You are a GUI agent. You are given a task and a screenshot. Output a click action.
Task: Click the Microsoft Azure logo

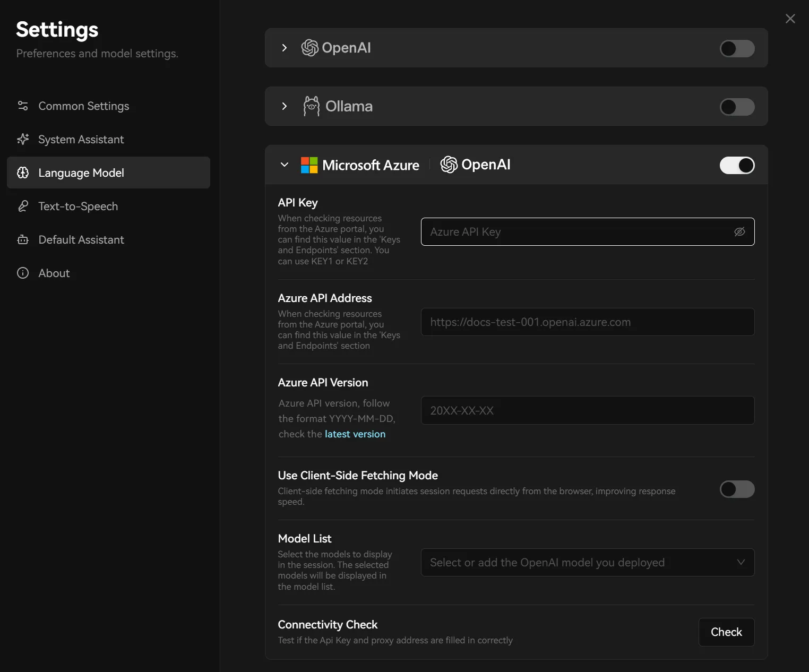point(309,165)
